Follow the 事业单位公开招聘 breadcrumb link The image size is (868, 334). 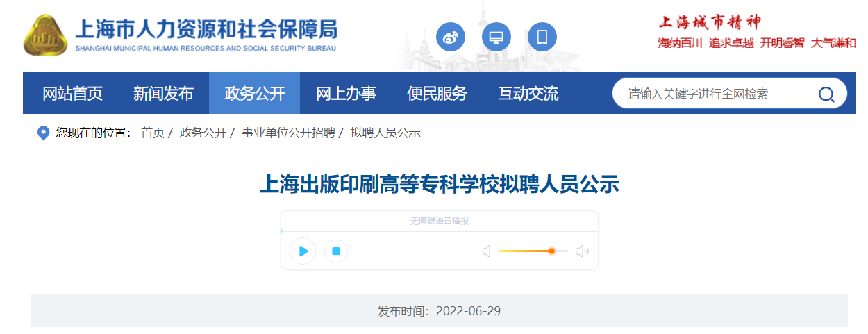(288, 133)
